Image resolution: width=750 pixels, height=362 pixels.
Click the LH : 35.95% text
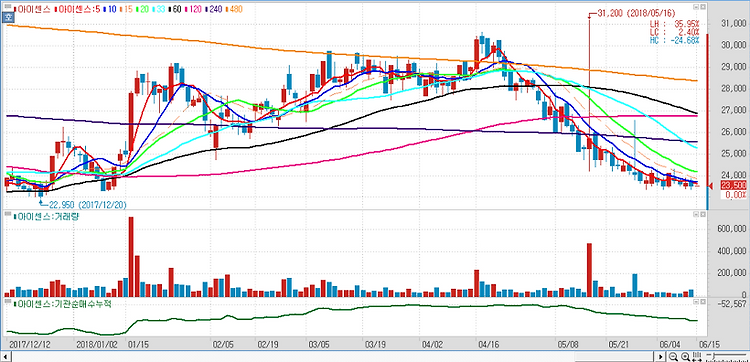pos(674,23)
